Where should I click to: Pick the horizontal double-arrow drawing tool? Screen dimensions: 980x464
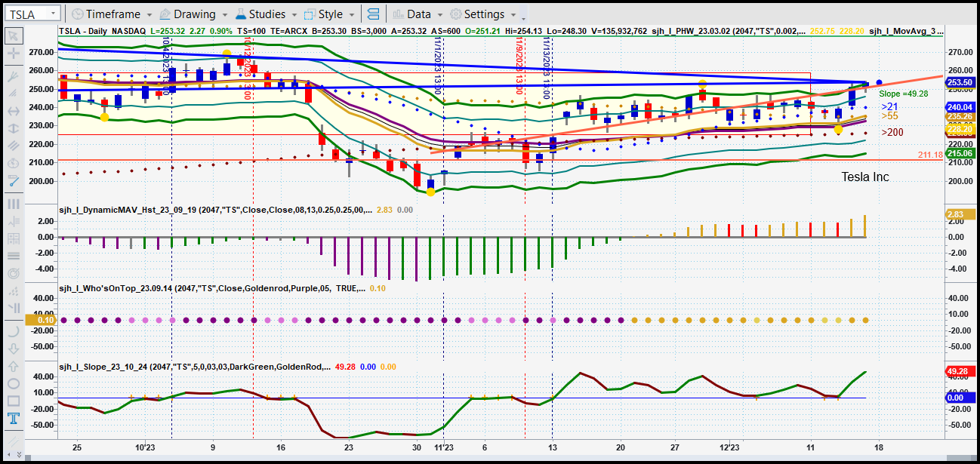click(13, 111)
